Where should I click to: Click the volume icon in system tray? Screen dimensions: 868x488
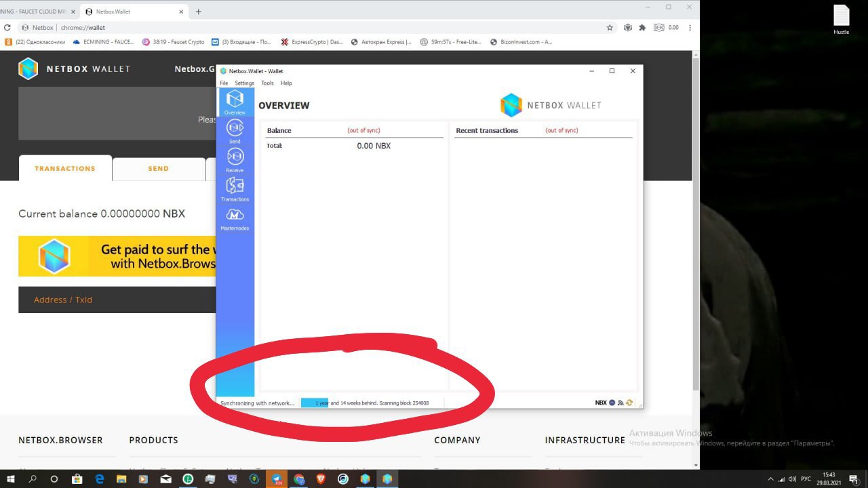click(792, 479)
